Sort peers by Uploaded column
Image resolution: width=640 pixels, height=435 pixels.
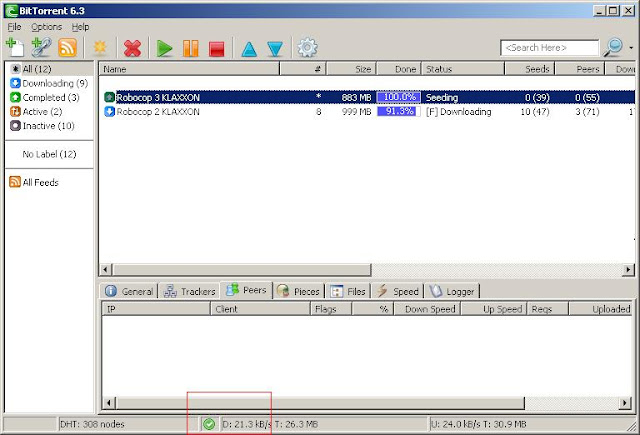pyautogui.click(x=601, y=309)
